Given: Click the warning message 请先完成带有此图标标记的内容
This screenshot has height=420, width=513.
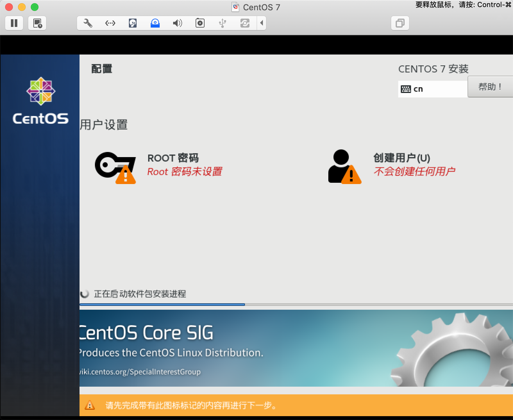Looking at the screenshot, I should pos(191,406).
